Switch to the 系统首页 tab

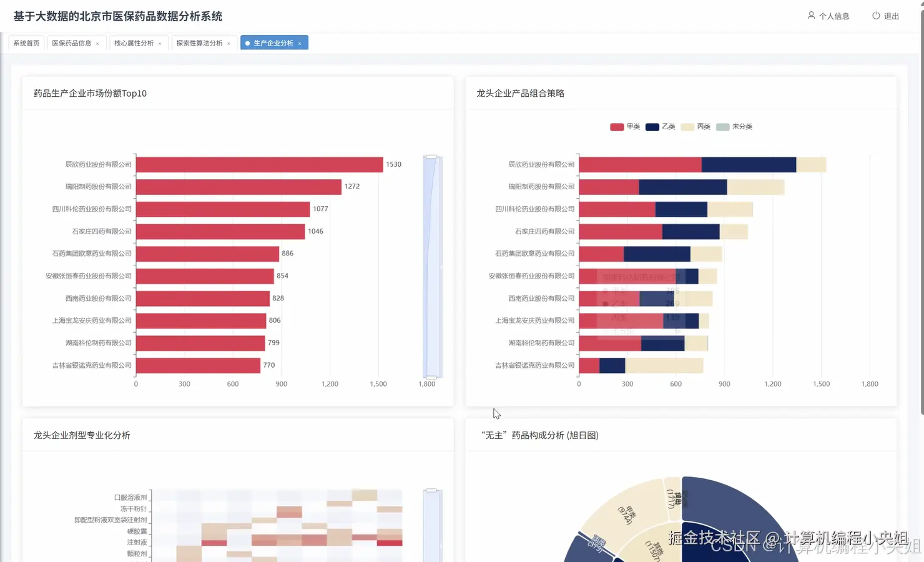pos(26,43)
